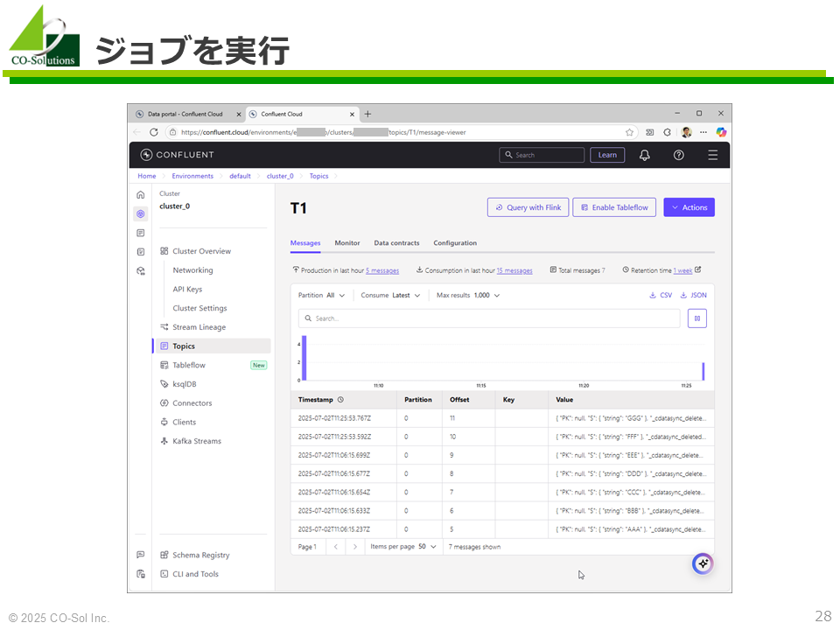Bookmark the page with the star icon
The height and width of the screenshot is (630, 840).
[629, 132]
